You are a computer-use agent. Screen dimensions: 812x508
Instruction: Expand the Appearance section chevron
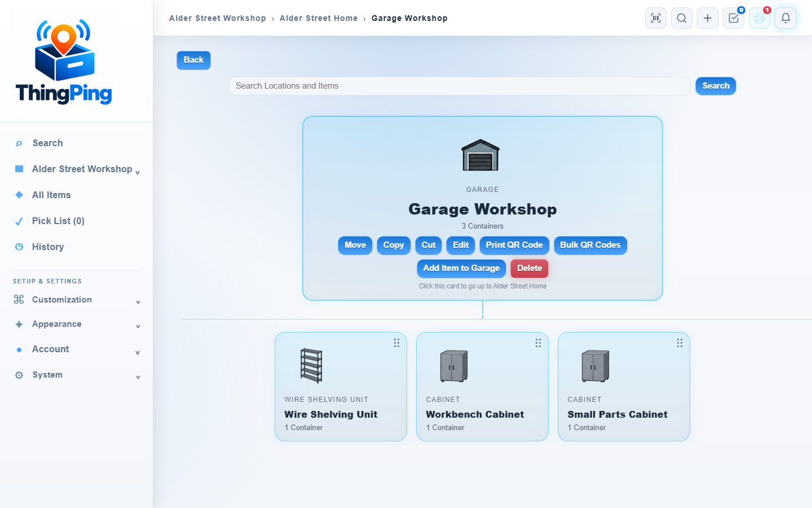pos(138,326)
